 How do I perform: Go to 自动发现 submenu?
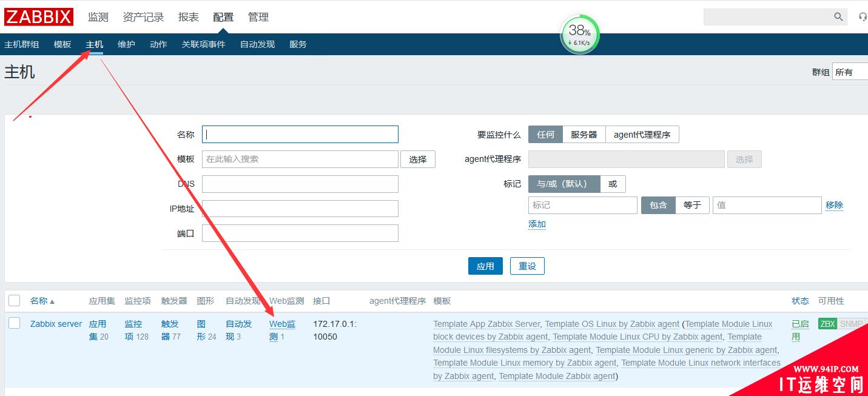(x=257, y=44)
